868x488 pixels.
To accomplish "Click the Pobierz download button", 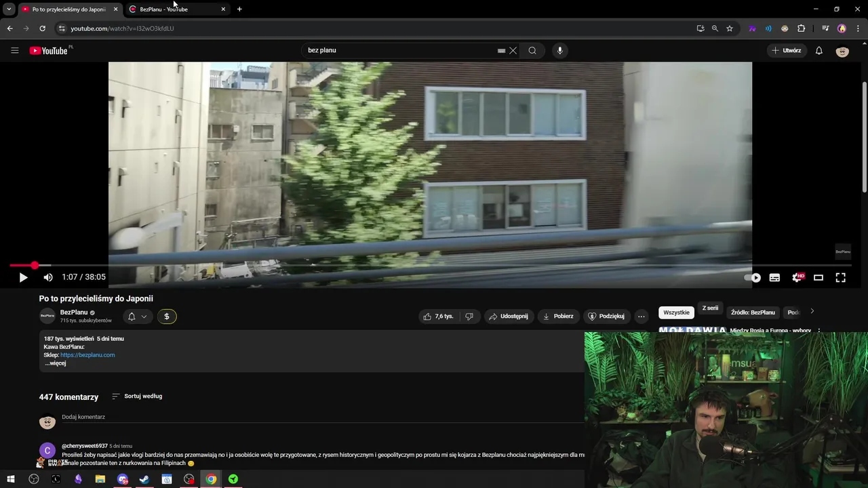I will point(558,317).
